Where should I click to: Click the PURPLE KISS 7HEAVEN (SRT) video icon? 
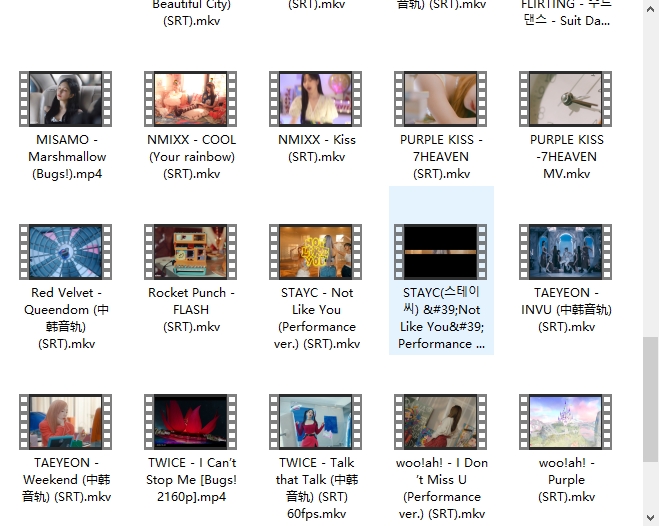pos(440,99)
